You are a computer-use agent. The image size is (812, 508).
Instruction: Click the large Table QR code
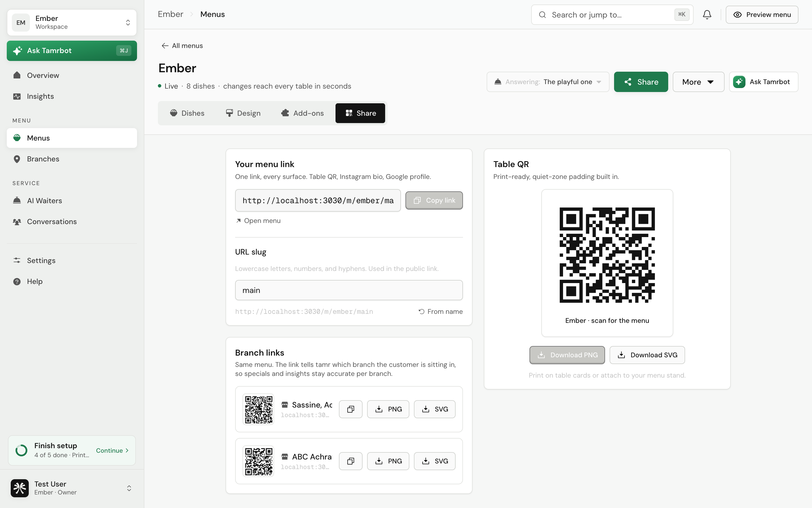[x=607, y=255]
